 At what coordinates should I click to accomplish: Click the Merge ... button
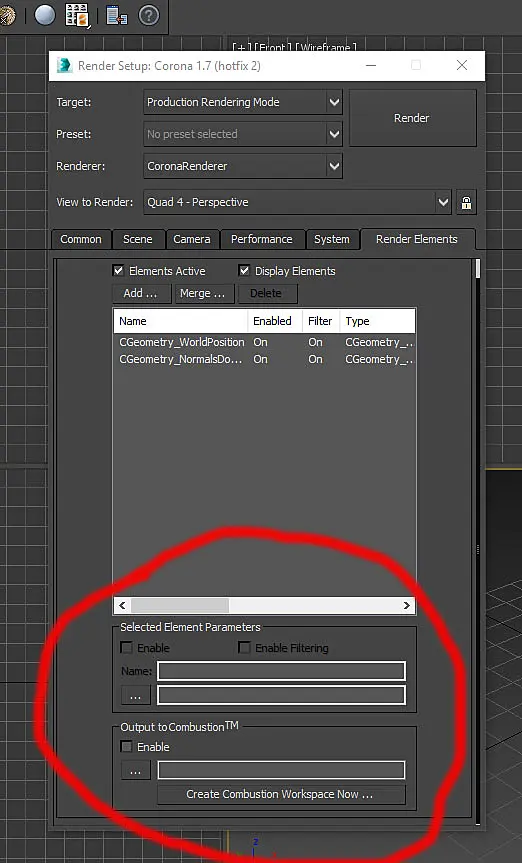pyautogui.click(x=204, y=293)
